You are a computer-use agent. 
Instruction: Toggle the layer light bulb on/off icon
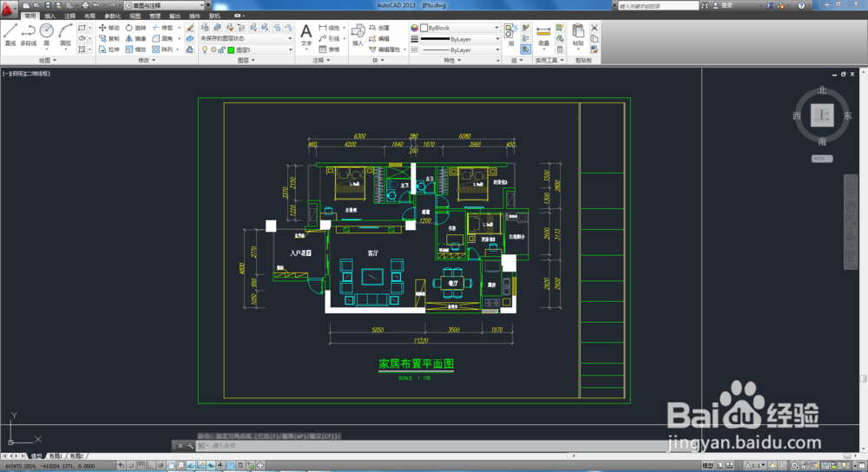coord(204,49)
